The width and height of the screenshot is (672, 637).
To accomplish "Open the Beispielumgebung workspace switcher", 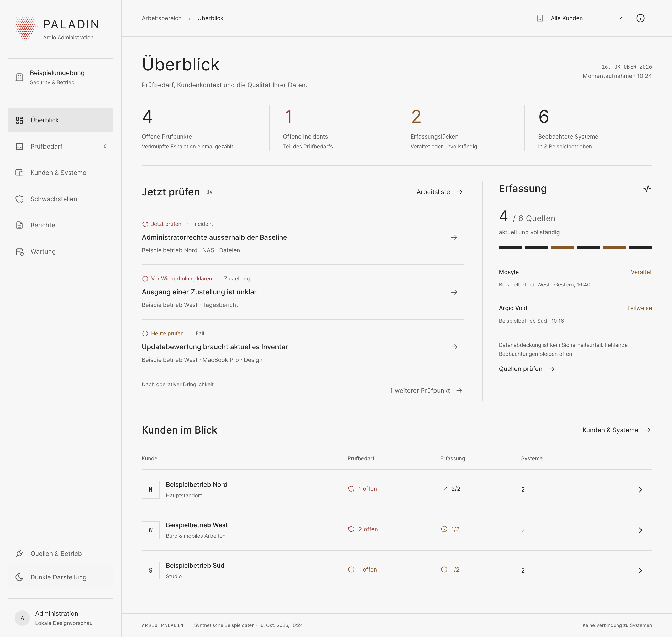I will click(60, 77).
